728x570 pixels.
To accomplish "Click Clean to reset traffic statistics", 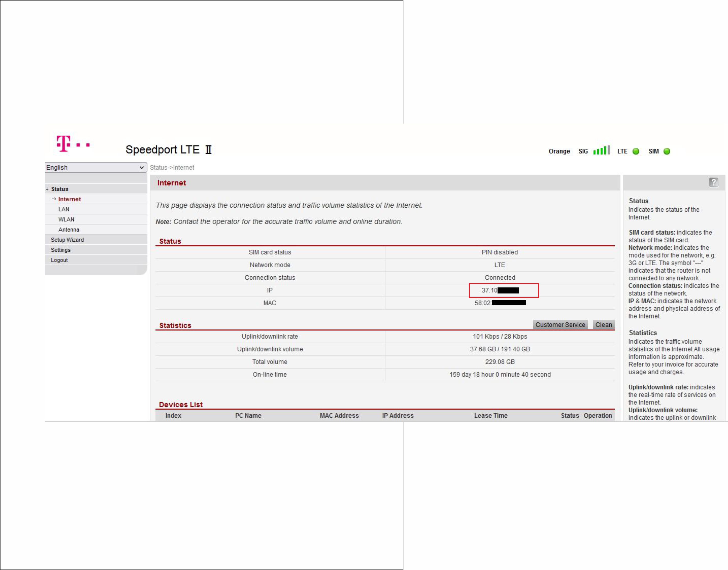I will click(604, 324).
